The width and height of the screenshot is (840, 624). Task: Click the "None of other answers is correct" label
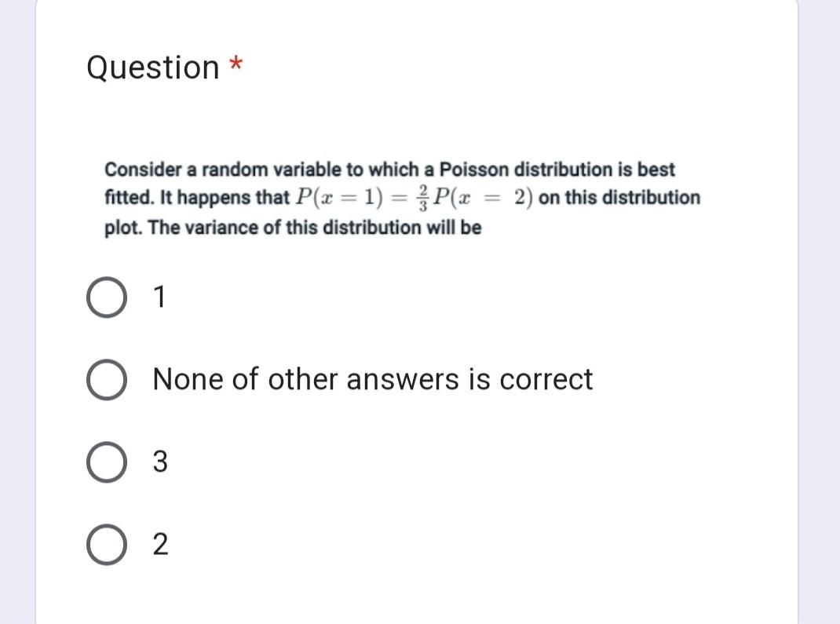coord(373,379)
